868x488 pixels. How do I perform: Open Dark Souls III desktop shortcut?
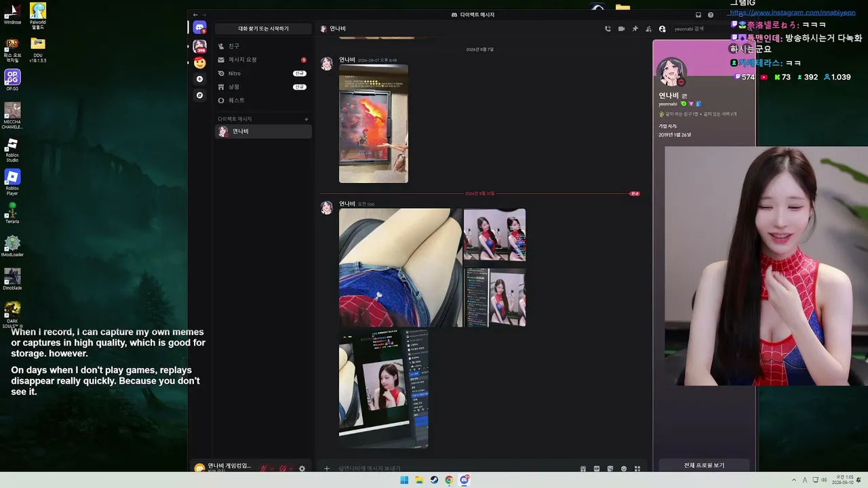click(x=12, y=314)
